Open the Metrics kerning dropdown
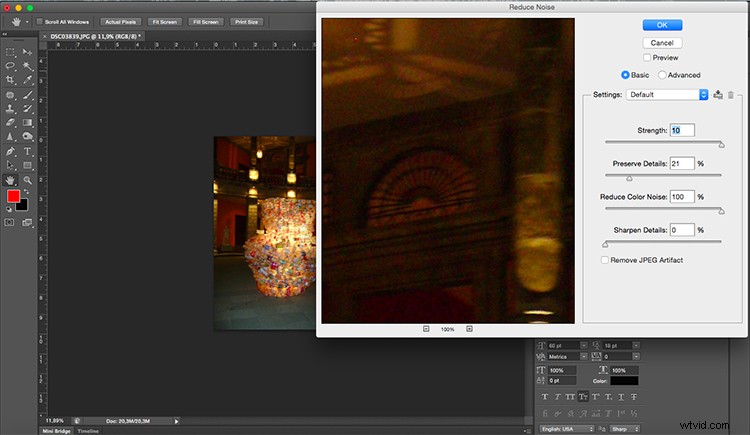Image resolution: width=750 pixels, height=435 pixels. (x=584, y=357)
